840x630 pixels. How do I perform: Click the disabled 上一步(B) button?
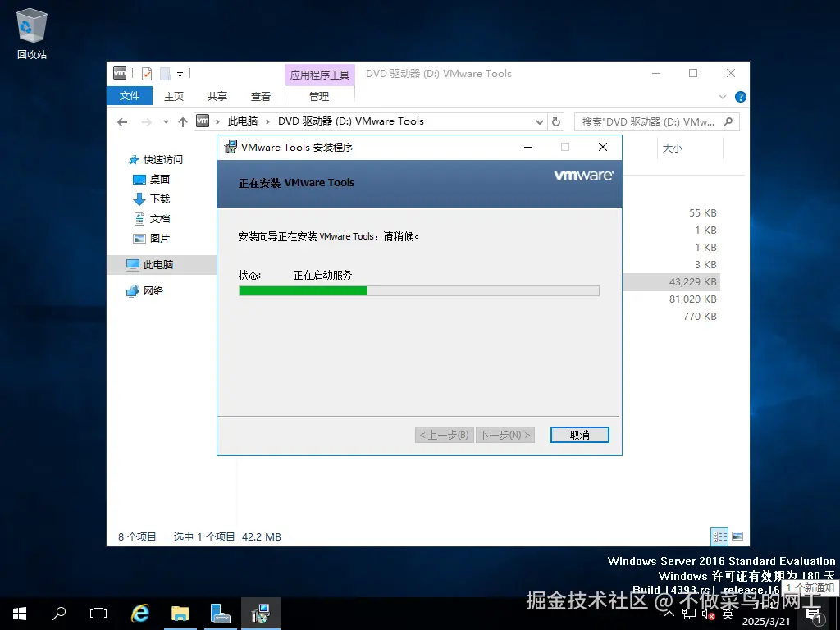click(444, 435)
